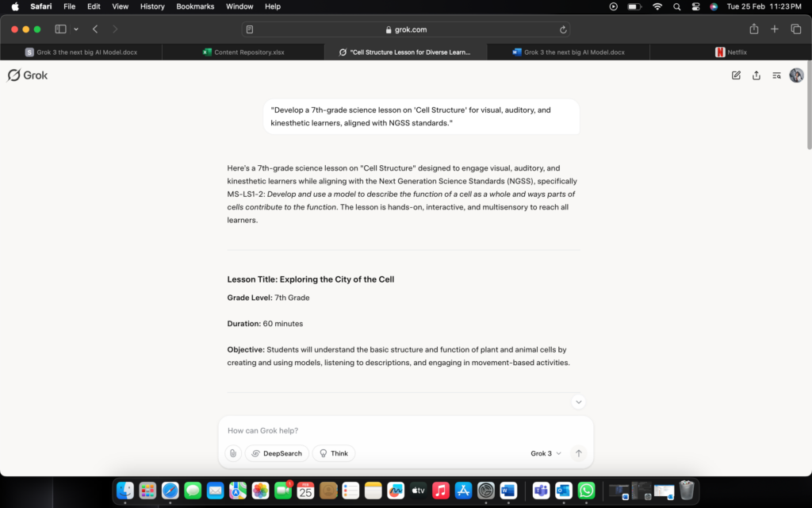The height and width of the screenshot is (508, 812).
Task: Share the Grok conversation
Action: [x=756, y=75]
